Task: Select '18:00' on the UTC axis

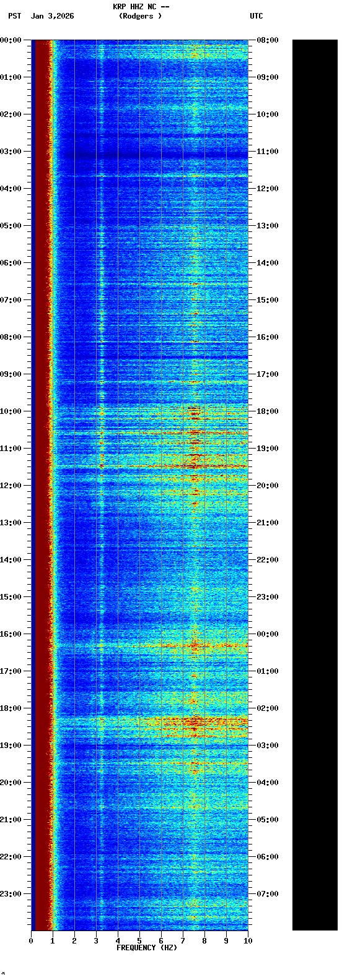Action: click(268, 411)
